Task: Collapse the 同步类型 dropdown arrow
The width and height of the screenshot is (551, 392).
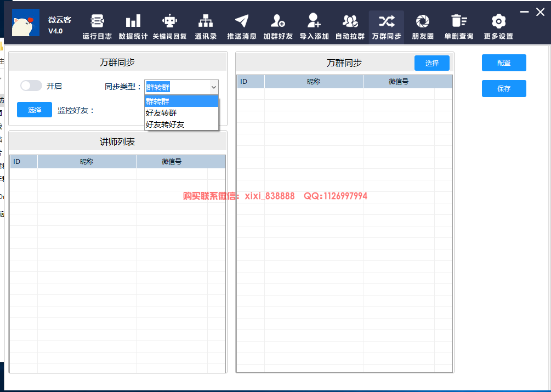Action: tap(213, 87)
